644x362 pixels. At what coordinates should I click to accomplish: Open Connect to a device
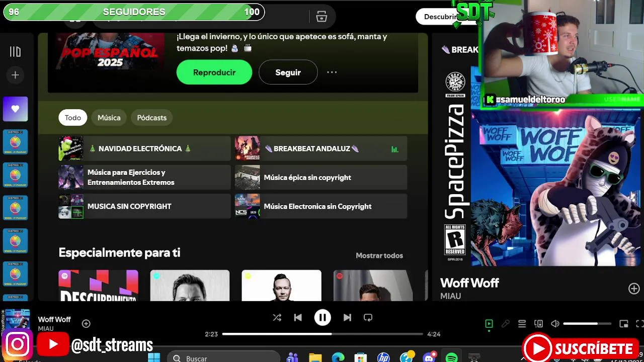539,324
